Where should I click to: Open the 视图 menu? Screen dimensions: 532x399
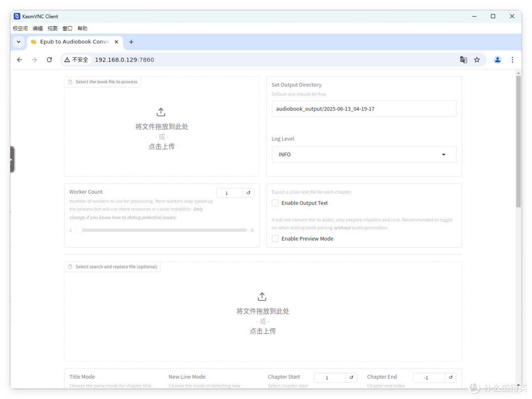point(52,29)
